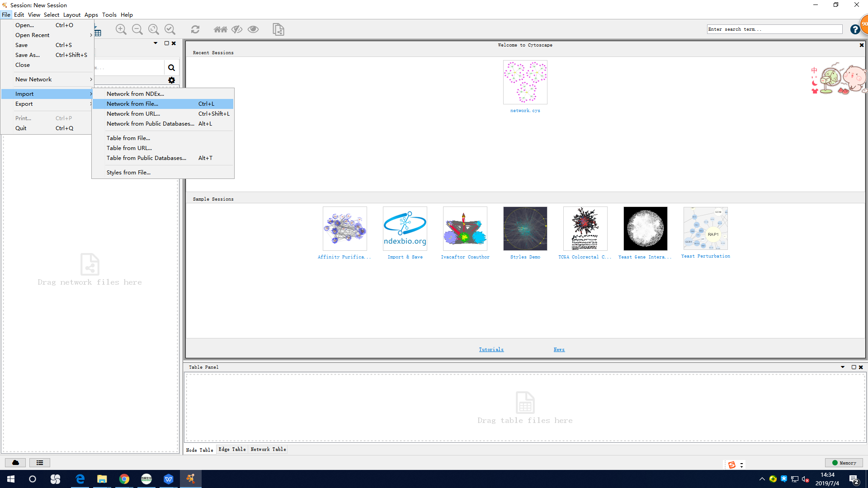This screenshot has width=868, height=488.
Task: Toggle show all nodes eye icon
Action: click(253, 29)
